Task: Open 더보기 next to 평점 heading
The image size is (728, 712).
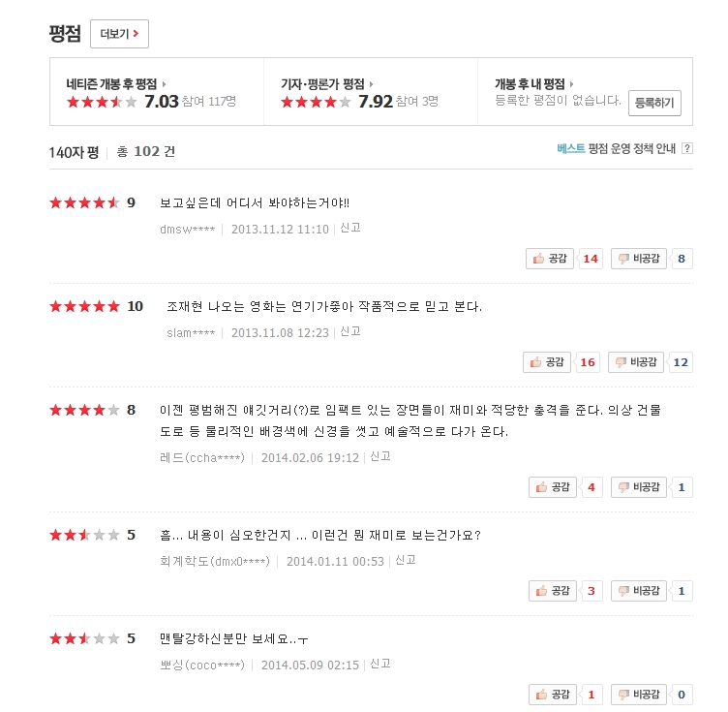Action: 119,34
